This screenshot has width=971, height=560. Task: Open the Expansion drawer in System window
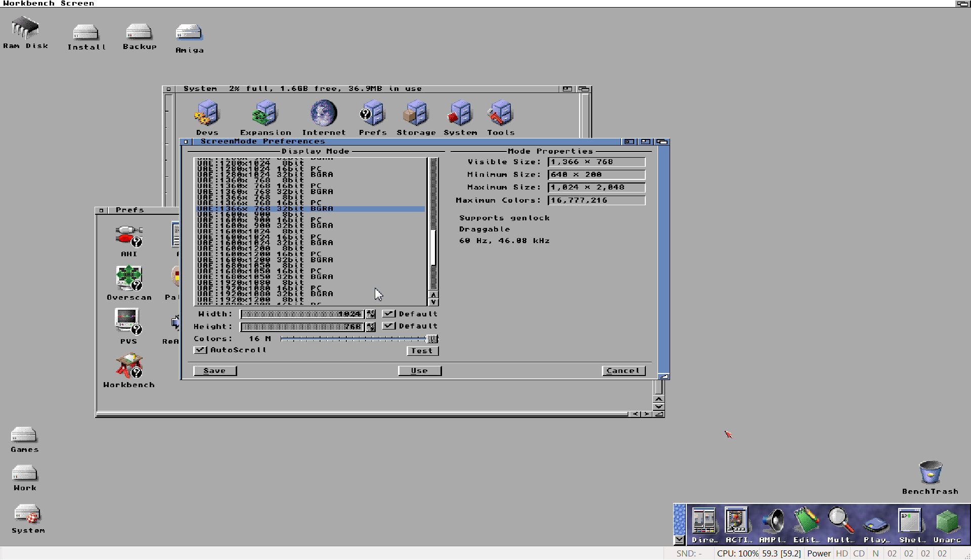coord(266,117)
